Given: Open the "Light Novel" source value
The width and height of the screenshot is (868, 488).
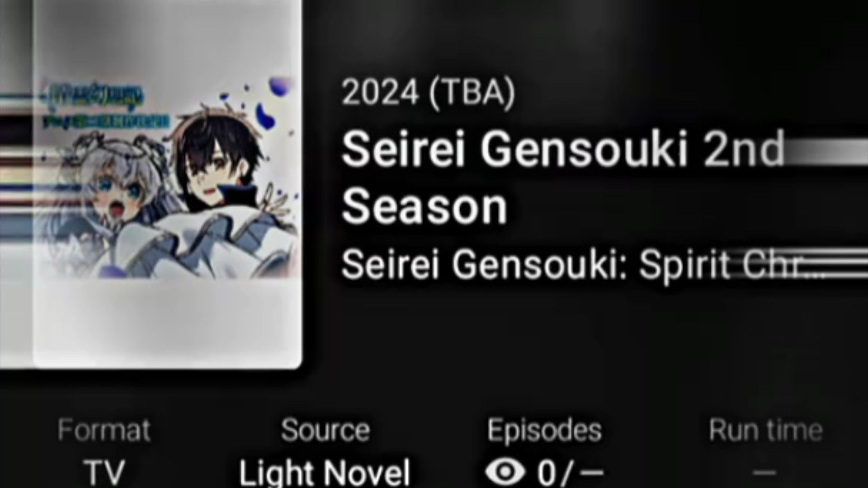Looking at the screenshot, I should [x=325, y=472].
